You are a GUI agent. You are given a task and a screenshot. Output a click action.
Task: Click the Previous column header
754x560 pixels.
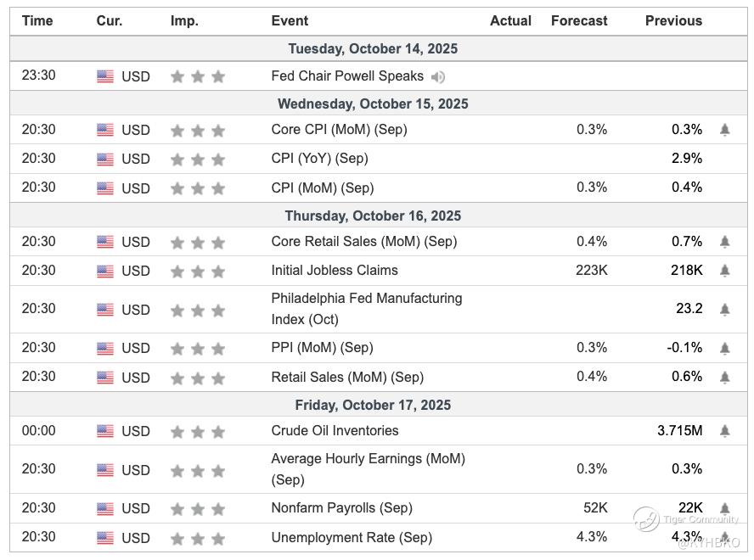[673, 21]
